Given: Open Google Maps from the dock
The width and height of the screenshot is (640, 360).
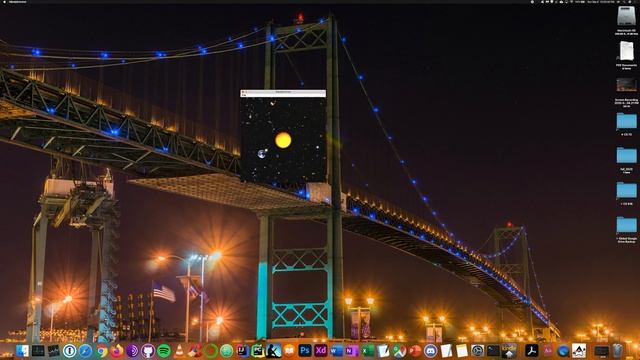Looking at the screenshot, I should [x=399, y=351].
